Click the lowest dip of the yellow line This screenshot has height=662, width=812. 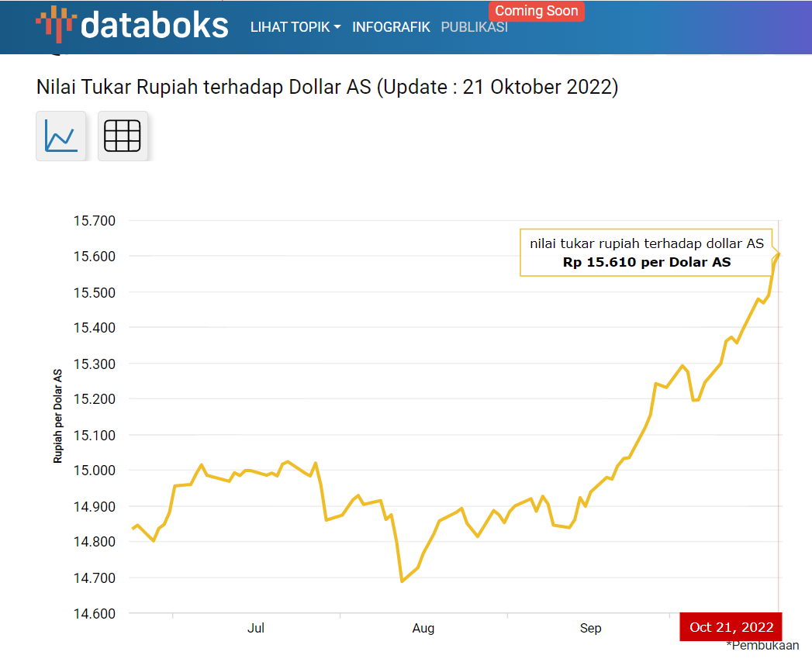coord(402,581)
